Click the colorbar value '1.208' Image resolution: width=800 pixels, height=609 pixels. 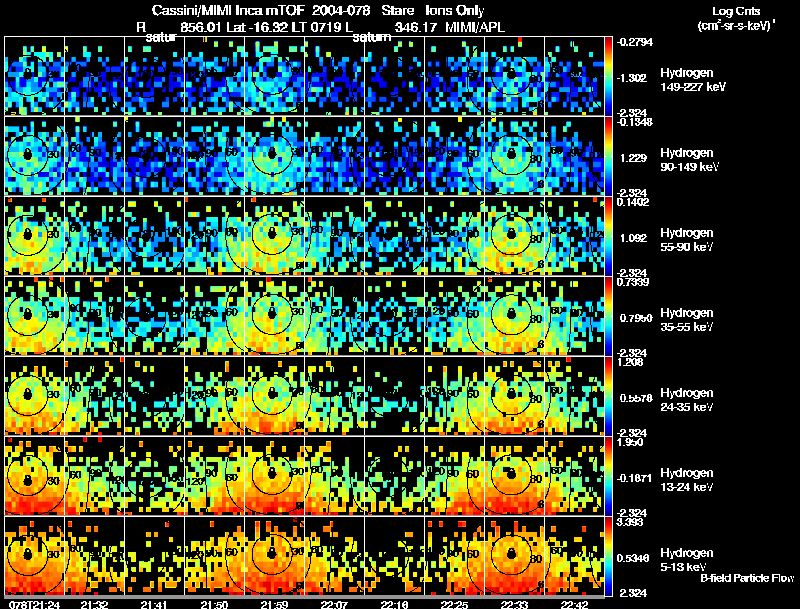[630, 362]
